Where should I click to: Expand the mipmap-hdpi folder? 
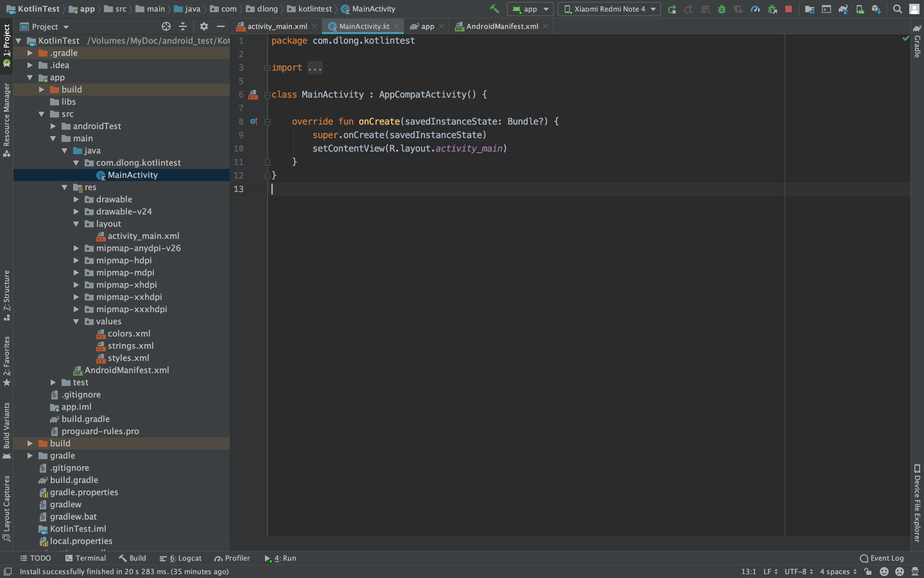pos(76,260)
